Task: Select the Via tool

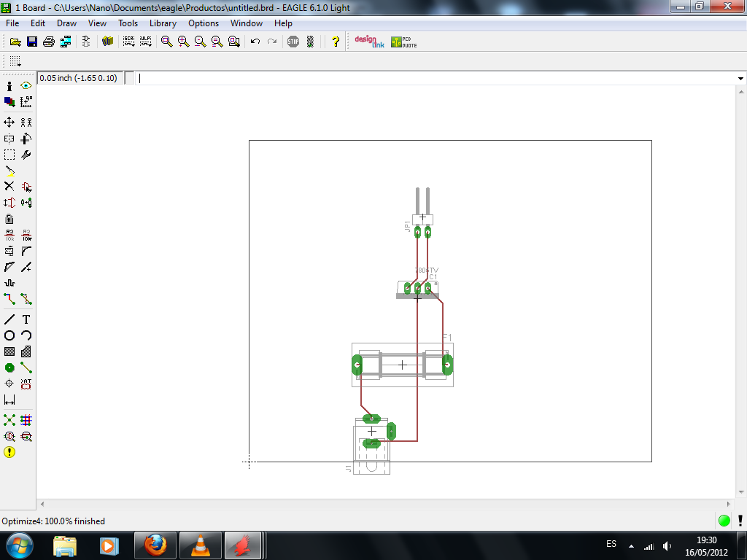Action: click(x=9, y=367)
